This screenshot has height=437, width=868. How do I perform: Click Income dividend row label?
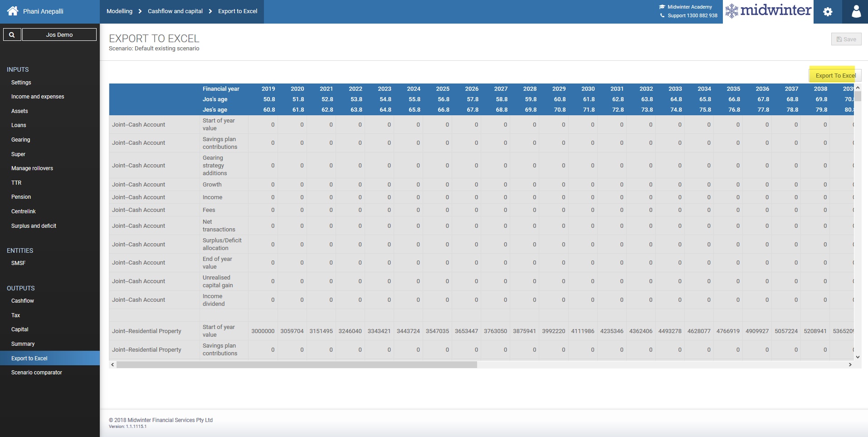(214, 300)
